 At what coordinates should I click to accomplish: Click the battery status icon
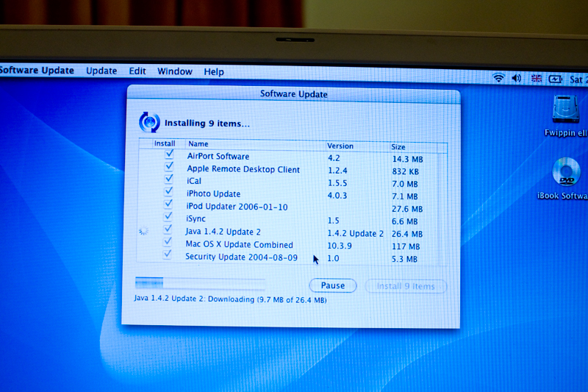[555, 79]
